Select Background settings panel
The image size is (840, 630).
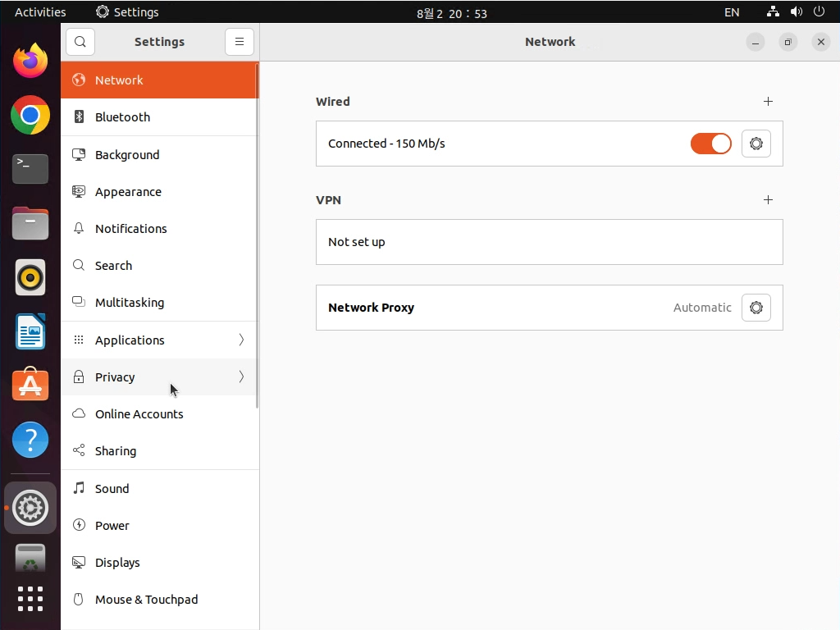[x=160, y=154]
